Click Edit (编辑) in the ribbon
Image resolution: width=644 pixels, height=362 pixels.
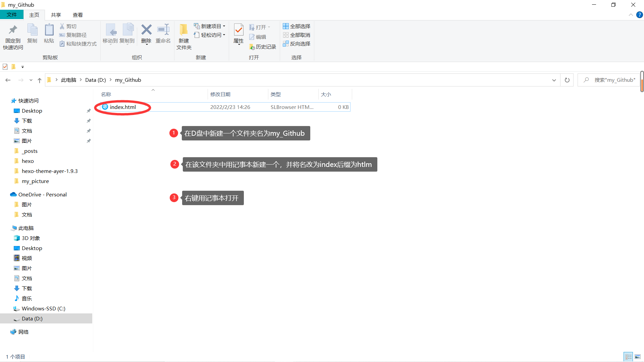click(258, 37)
